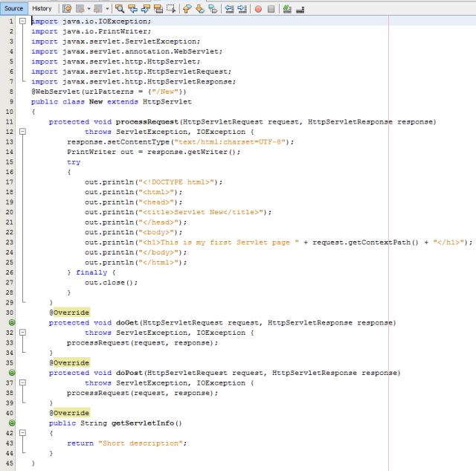This screenshot has width=476, height=471.
Task: Toggle Highlight Search in the editor toolbar
Action: (158, 8)
